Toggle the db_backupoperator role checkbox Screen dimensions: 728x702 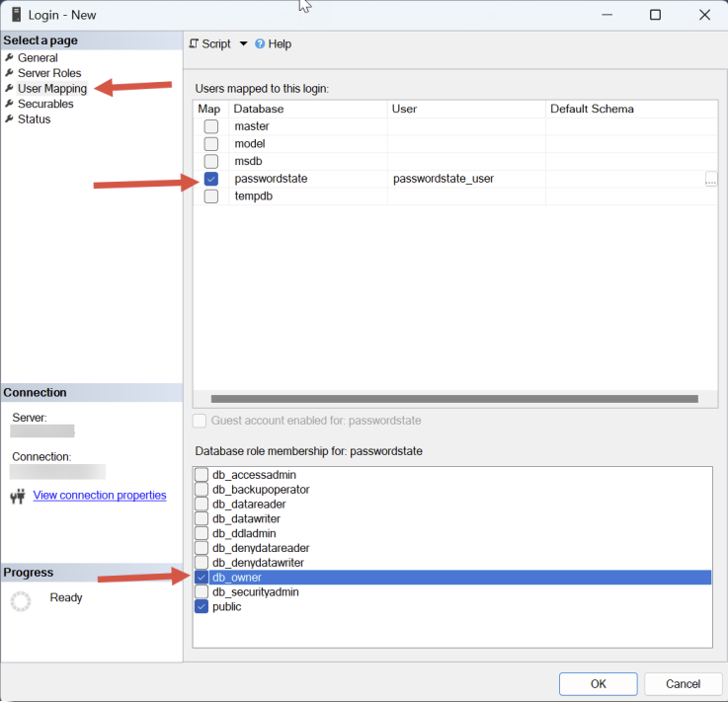click(202, 490)
